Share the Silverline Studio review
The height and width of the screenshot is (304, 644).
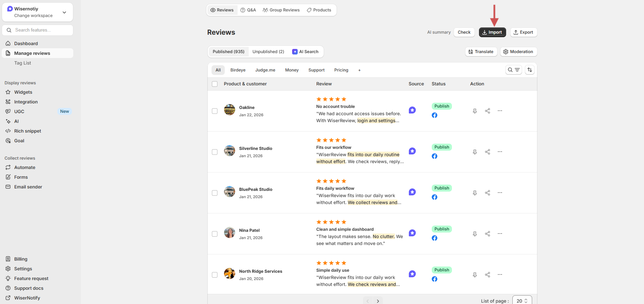[488, 152]
